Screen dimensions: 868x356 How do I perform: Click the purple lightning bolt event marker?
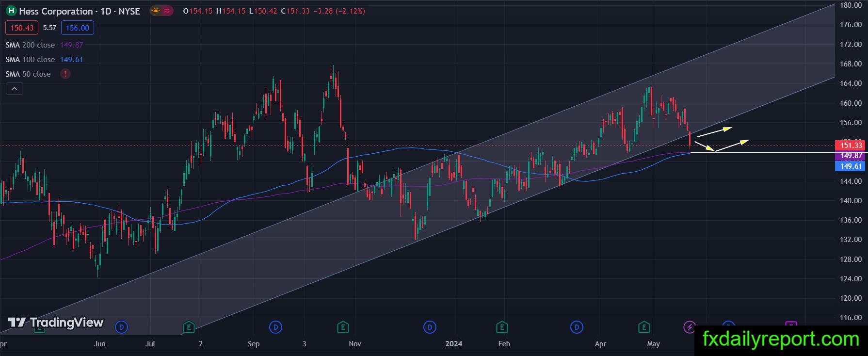690,327
